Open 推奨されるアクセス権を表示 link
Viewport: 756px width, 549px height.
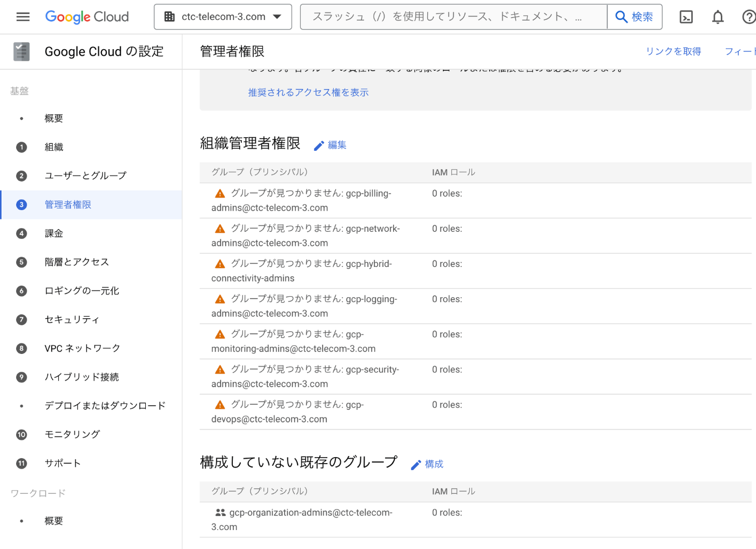coord(308,92)
